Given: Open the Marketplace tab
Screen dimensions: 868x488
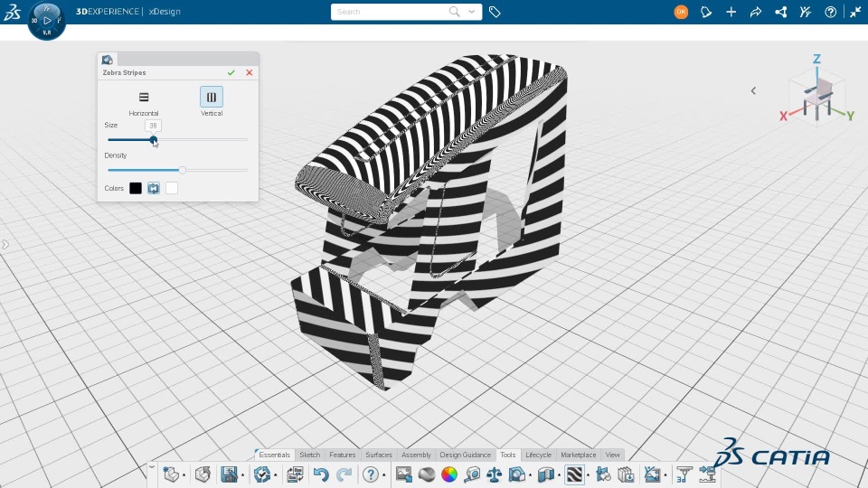Looking at the screenshot, I should [578, 455].
